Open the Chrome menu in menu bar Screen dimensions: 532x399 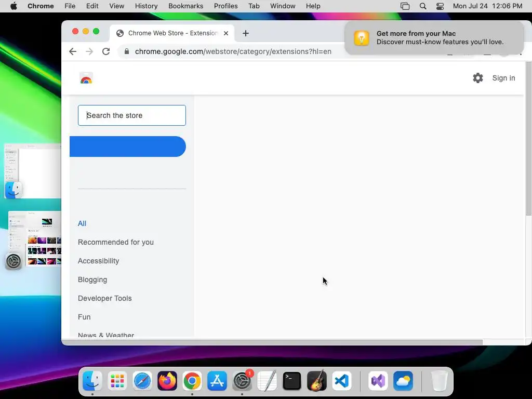click(x=41, y=6)
